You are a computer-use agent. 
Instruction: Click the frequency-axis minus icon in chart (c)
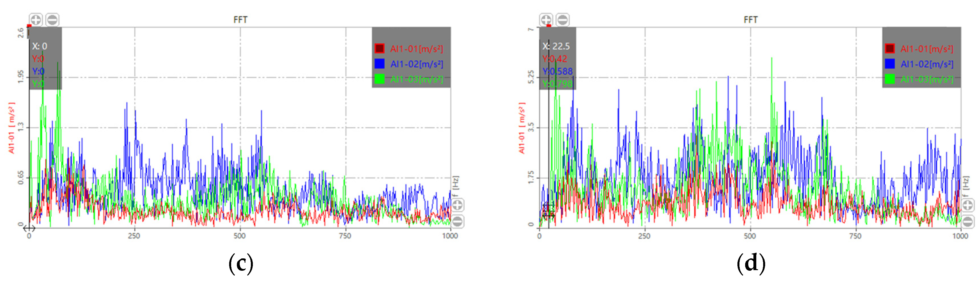point(458,221)
